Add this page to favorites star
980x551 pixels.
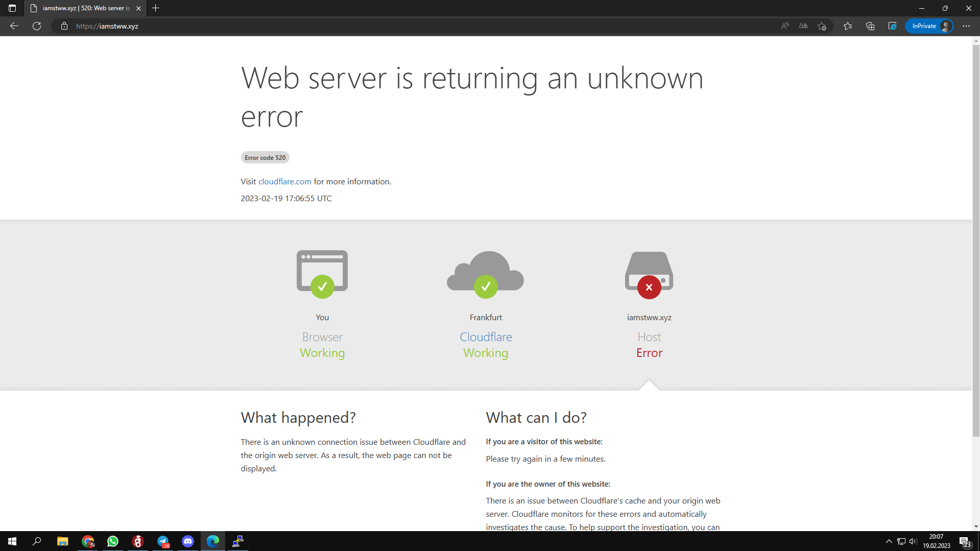pyautogui.click(x=822, y=26)
